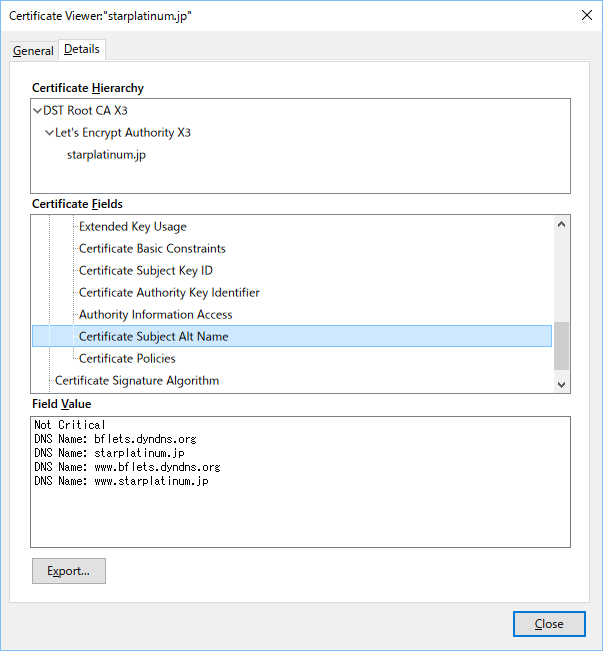Click the fields list scroll-down arrow

(561, 384)
